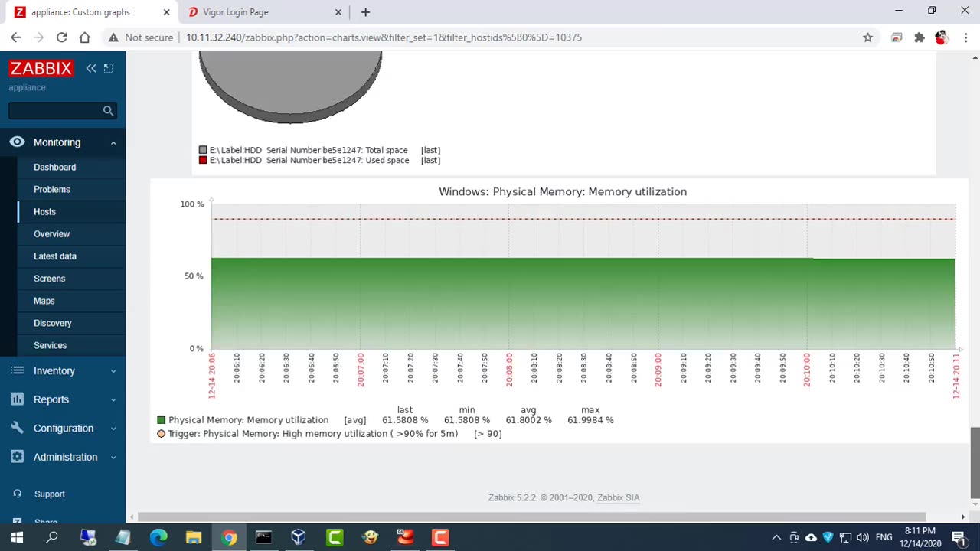This screenshot has height=551, width=980.
Task: Click the browser address bar URL
Action: tap(384, 37)
